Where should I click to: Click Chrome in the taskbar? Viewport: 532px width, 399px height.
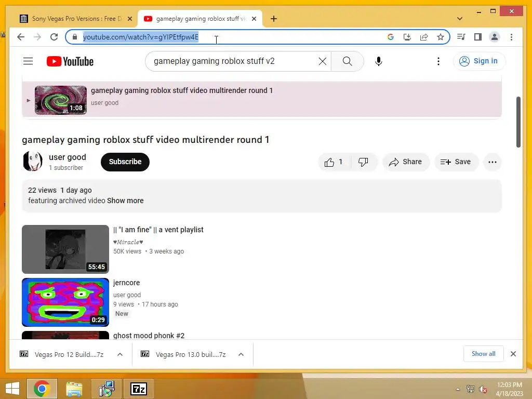[x=42, y=389]
